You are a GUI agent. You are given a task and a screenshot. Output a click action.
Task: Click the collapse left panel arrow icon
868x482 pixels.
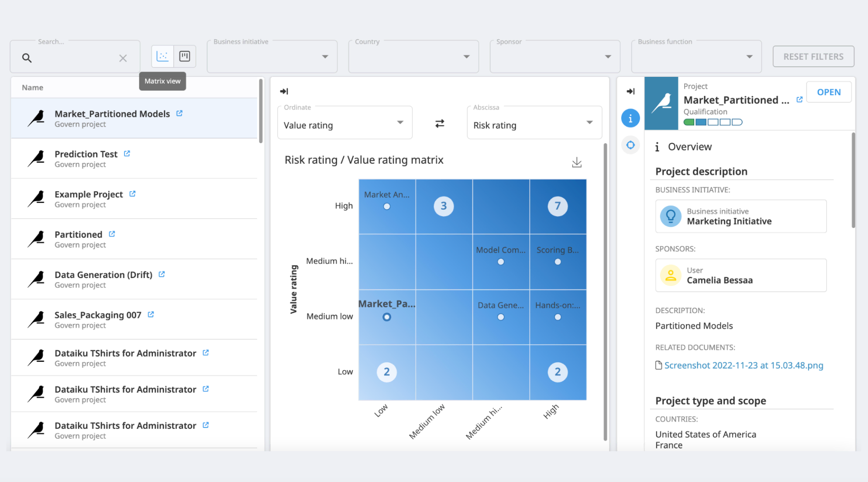coord(284,91)
